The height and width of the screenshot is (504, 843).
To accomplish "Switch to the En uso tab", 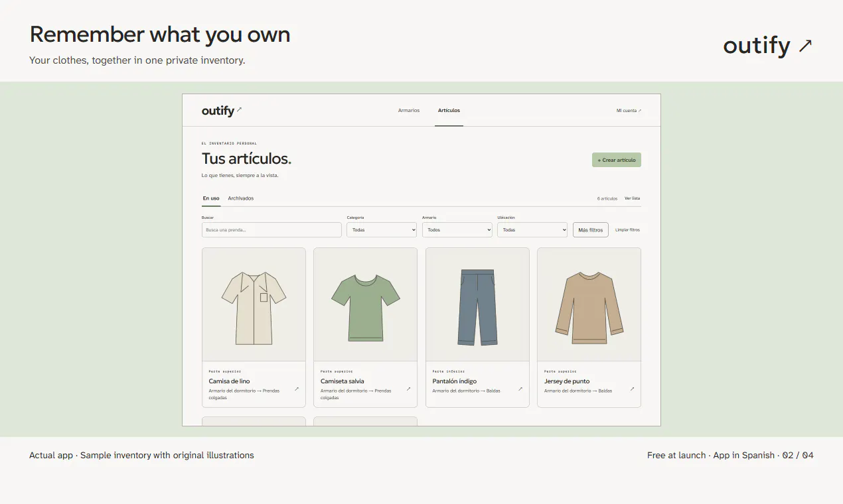I will point(211,198).
